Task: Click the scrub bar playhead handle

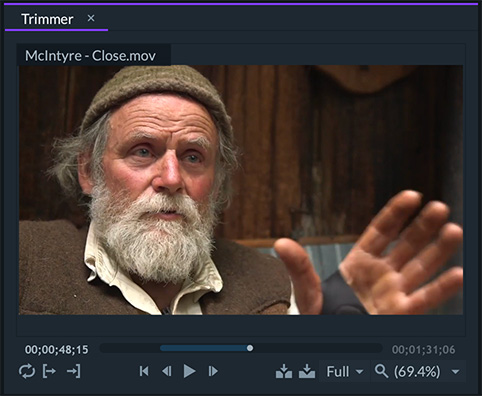Action: click(x=250, y=348)
